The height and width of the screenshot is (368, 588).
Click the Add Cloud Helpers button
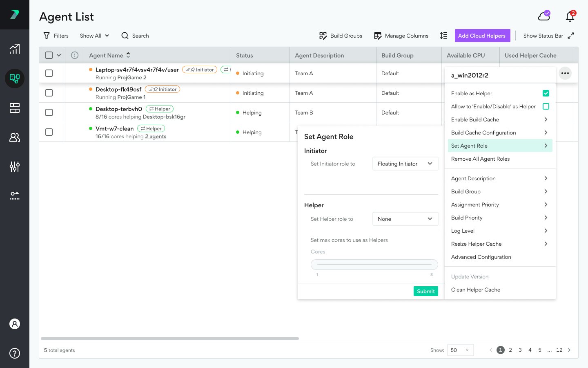(482, 36)
